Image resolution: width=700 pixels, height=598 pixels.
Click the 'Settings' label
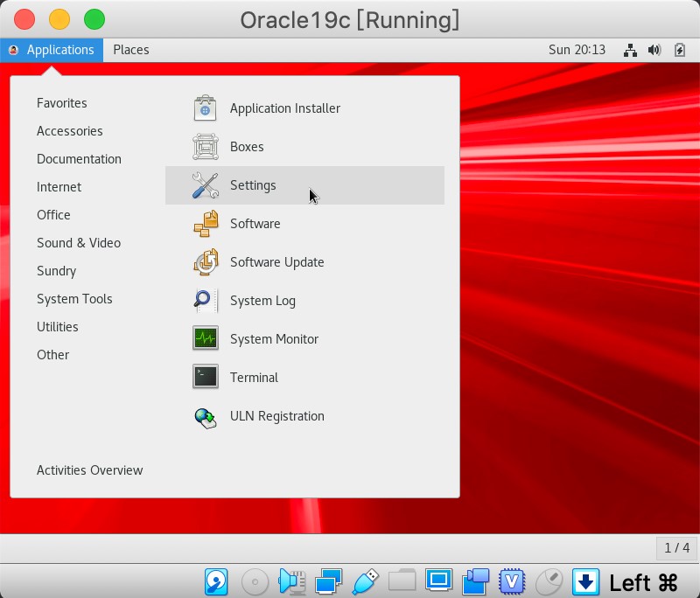253,185
